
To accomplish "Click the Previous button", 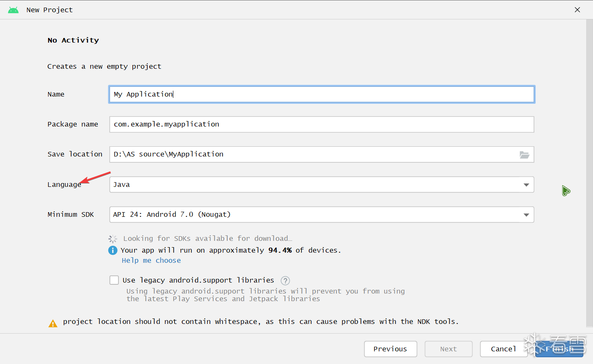I will point(390,349).
